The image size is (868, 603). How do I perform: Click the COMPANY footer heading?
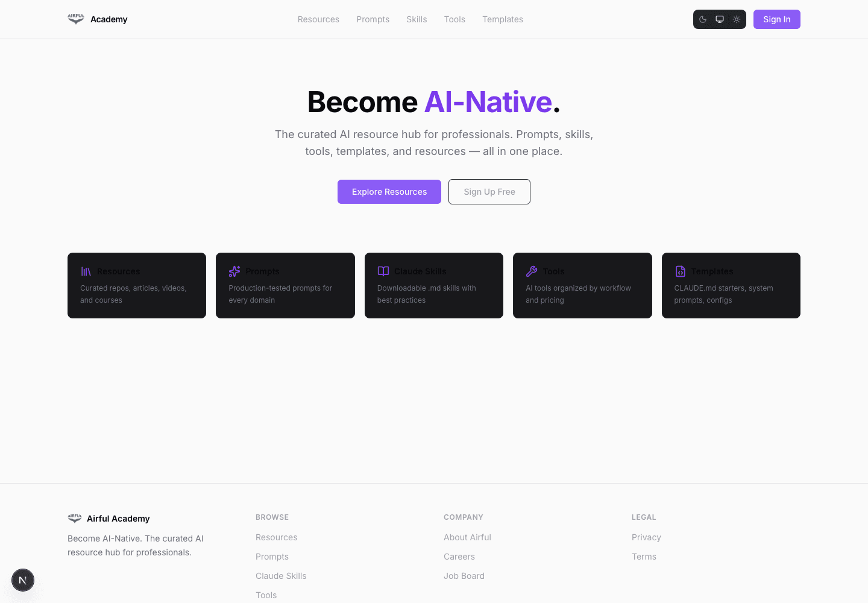coord(464,517)
